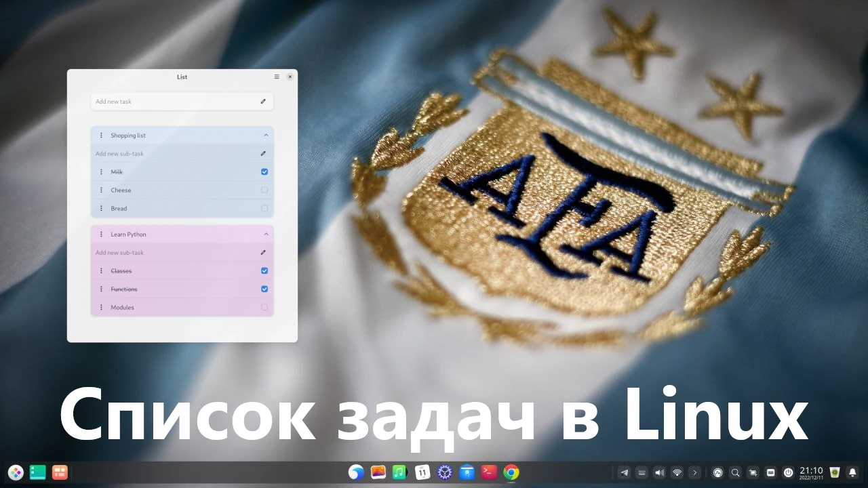Image resolution: width=868 pixels, height=488 pixels.
Task: Open the three-dot menu for Learn Python
Action: click(x=101, y=234)
